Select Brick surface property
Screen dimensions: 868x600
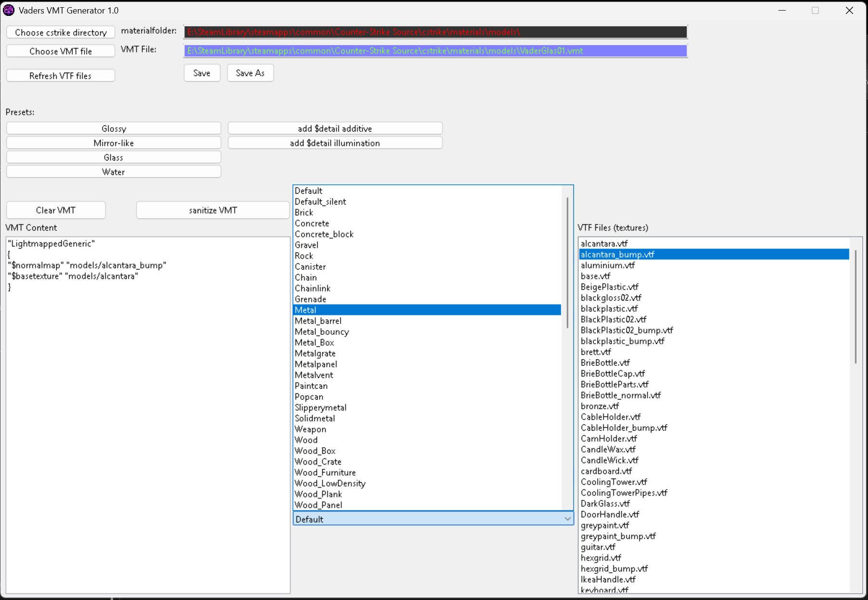click(427, 212)
